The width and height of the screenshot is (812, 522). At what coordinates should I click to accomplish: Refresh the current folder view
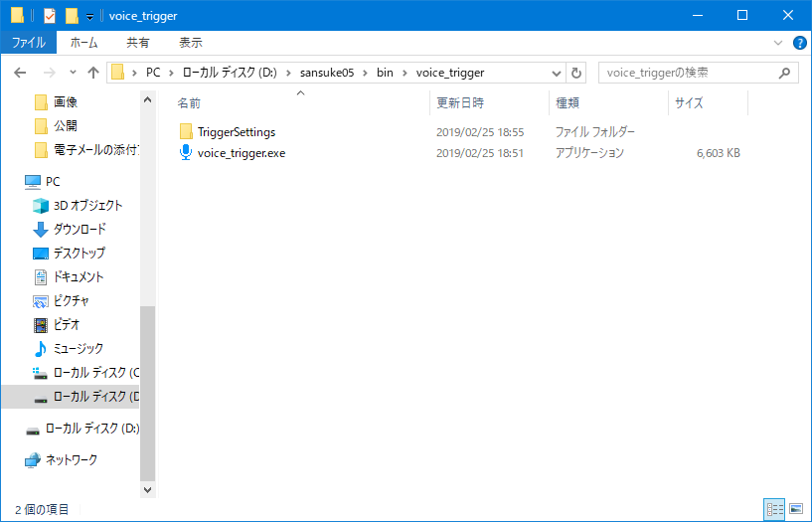[575, 73]
